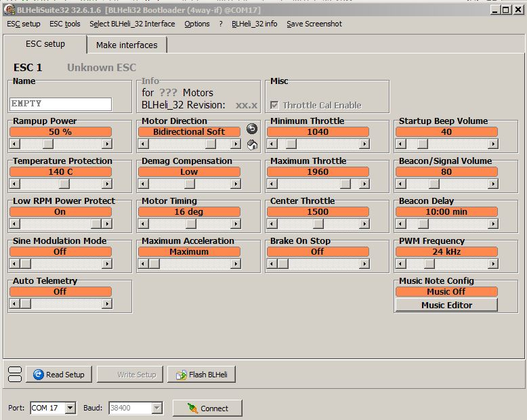Open the Options menu

[197, 24]
